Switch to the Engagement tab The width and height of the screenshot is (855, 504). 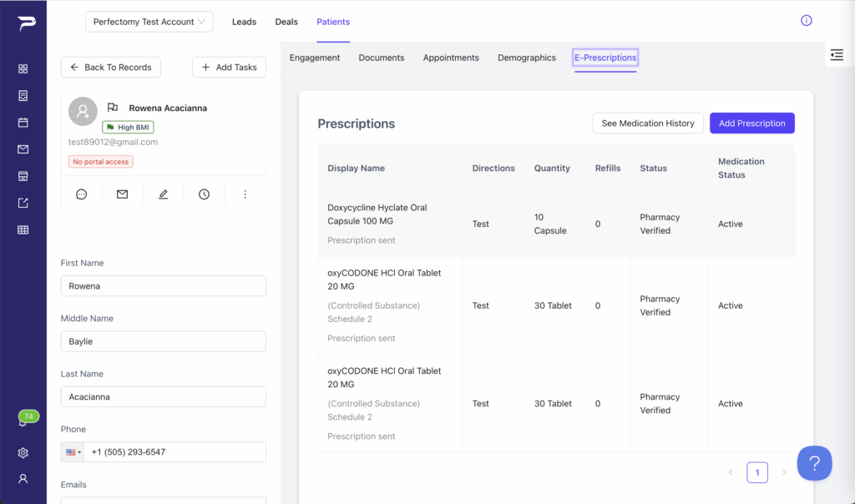click(x=315, y=58)
